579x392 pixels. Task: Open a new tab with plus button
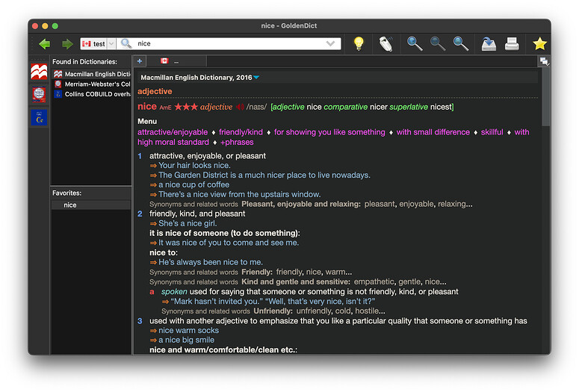click(x=140, y=61)
